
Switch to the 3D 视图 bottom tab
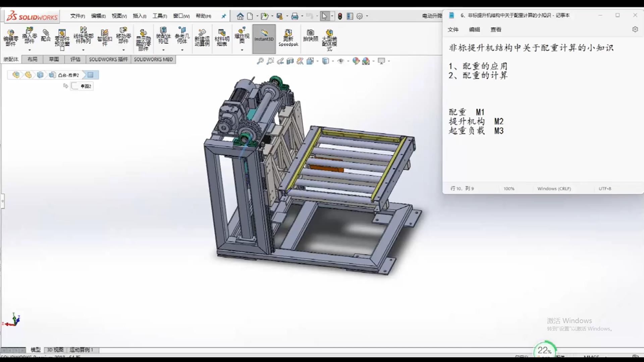(x=55, y=350)
